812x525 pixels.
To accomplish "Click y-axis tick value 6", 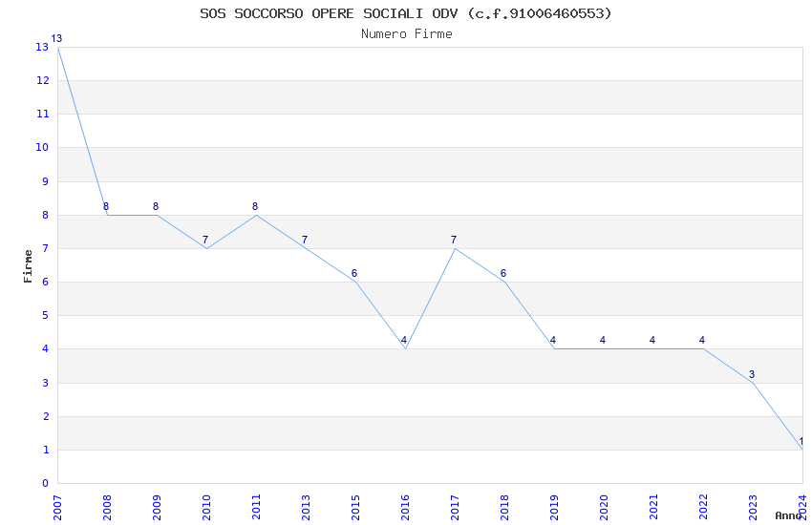I will (46, 282).
